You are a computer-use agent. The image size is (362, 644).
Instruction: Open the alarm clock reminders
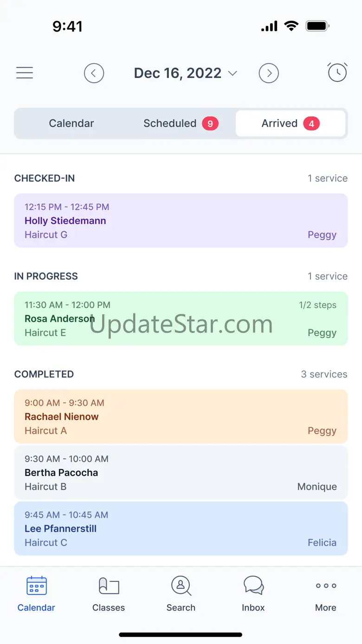[337, 72]
